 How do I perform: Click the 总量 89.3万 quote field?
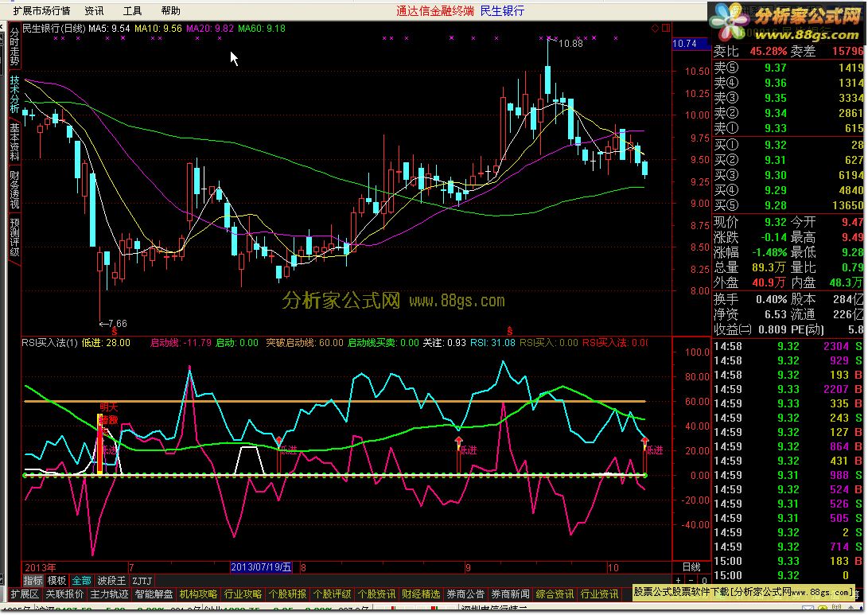click(750, 267)
